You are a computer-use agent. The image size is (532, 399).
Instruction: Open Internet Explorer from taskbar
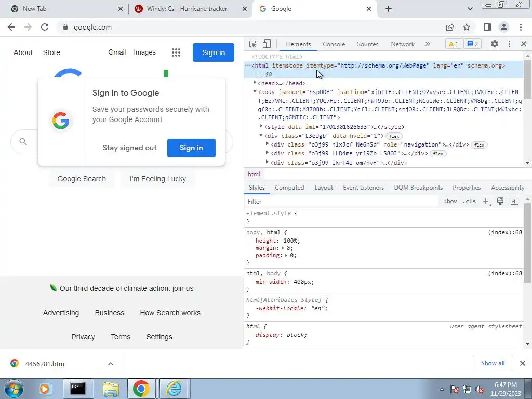pyautogui.click(x=174, y=389)
